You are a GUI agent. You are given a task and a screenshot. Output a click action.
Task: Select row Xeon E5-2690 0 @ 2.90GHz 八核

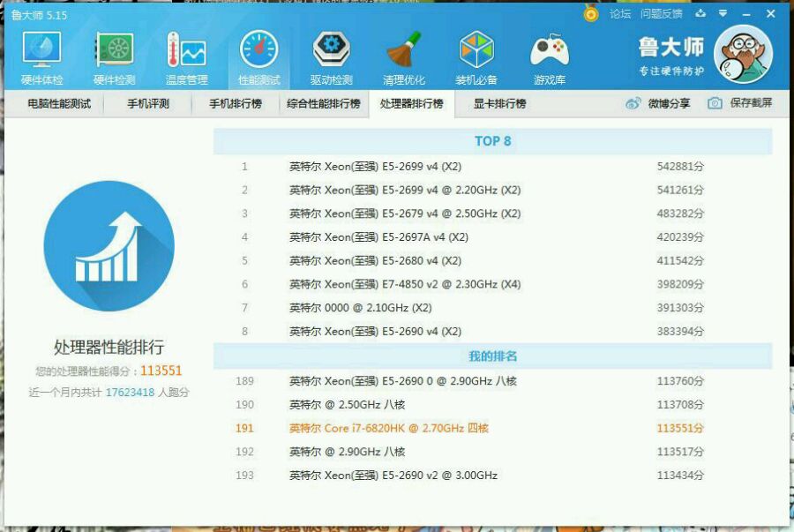coord(492,381)
